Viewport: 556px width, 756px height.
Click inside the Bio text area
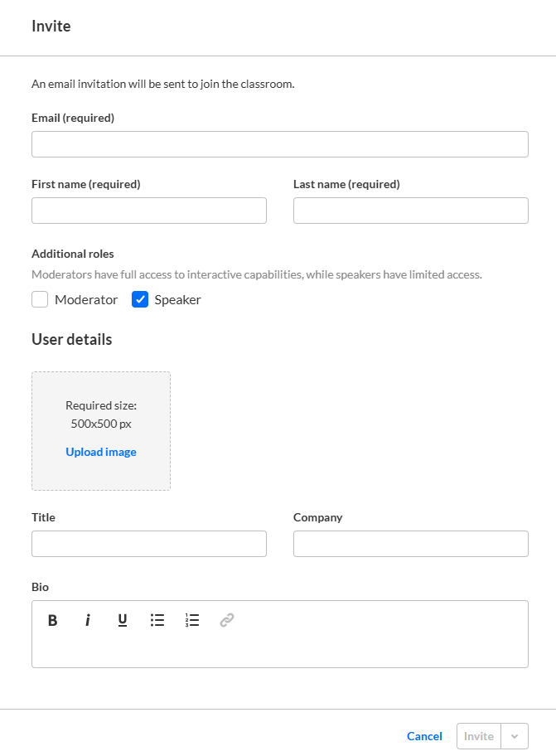coord(280,650)
